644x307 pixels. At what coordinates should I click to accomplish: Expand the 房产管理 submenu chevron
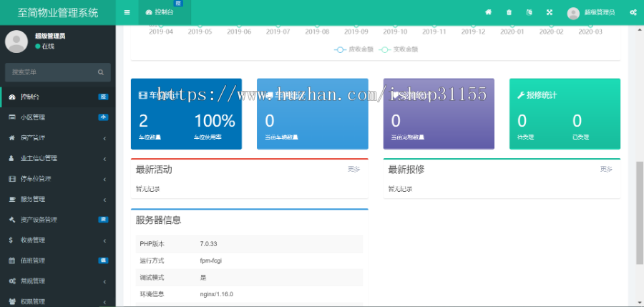pos(104,139)
